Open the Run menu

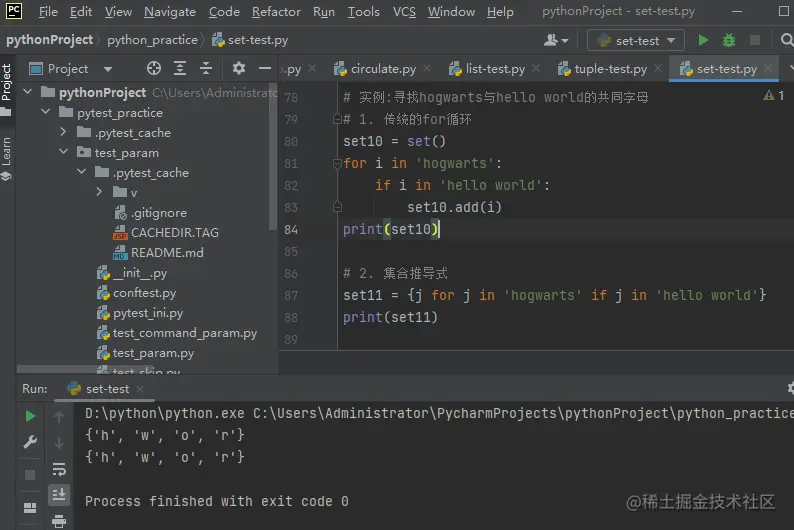pyautogui.click(x=324, y=12)
